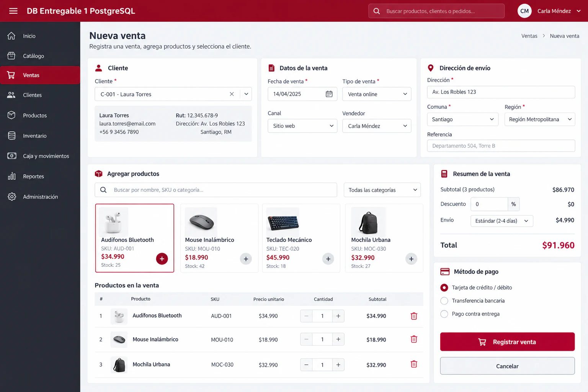Open Vendedor dropdown showing Carla Méndez
This screenshot has height=392, width=588.
[377, 126]
